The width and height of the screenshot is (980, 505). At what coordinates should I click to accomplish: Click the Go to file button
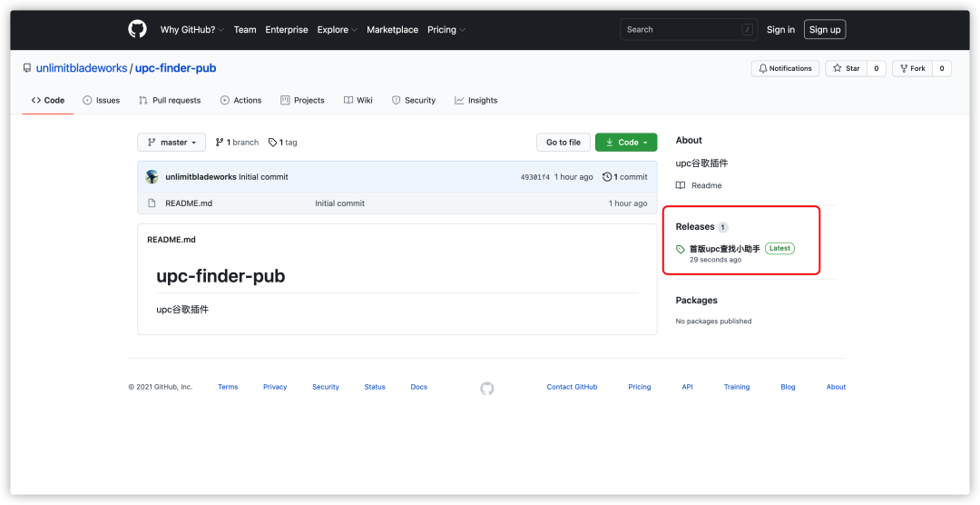click(x=563, y=142)
